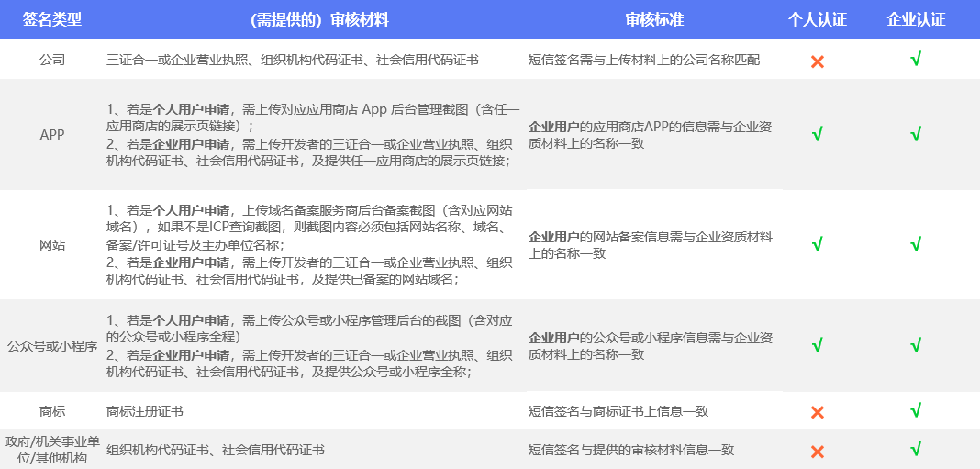980x469 pixels.
Task: Click the 个人认证 checkmark for 公众号或小程序
Action: 817,345
